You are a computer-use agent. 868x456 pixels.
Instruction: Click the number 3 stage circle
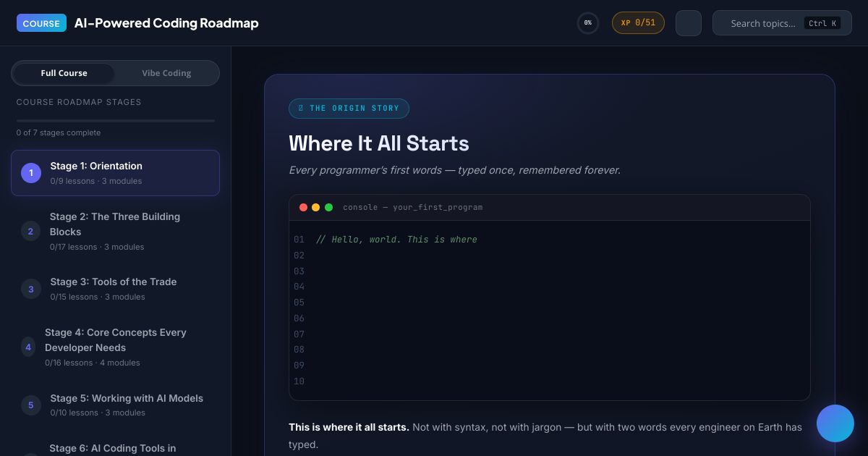pyautogui.click(x=30, y=290)
